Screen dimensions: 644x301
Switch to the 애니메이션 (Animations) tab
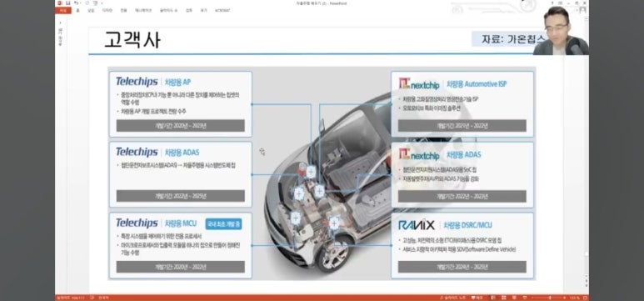(143, 10)
